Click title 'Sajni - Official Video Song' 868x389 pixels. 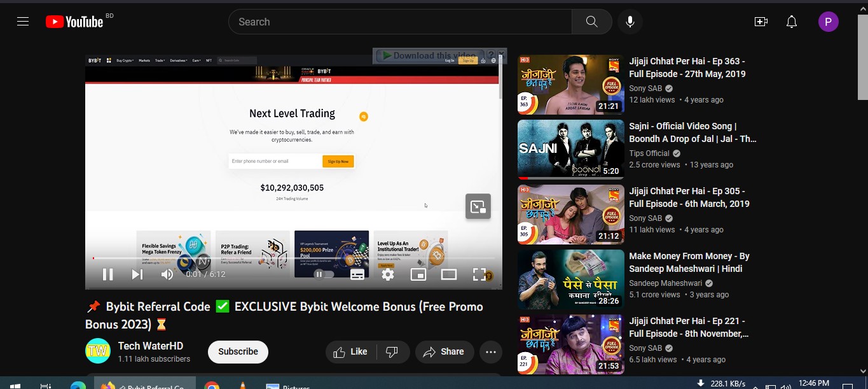point(693,132)
